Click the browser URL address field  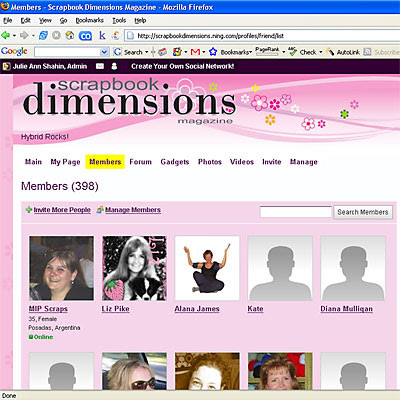262,36
